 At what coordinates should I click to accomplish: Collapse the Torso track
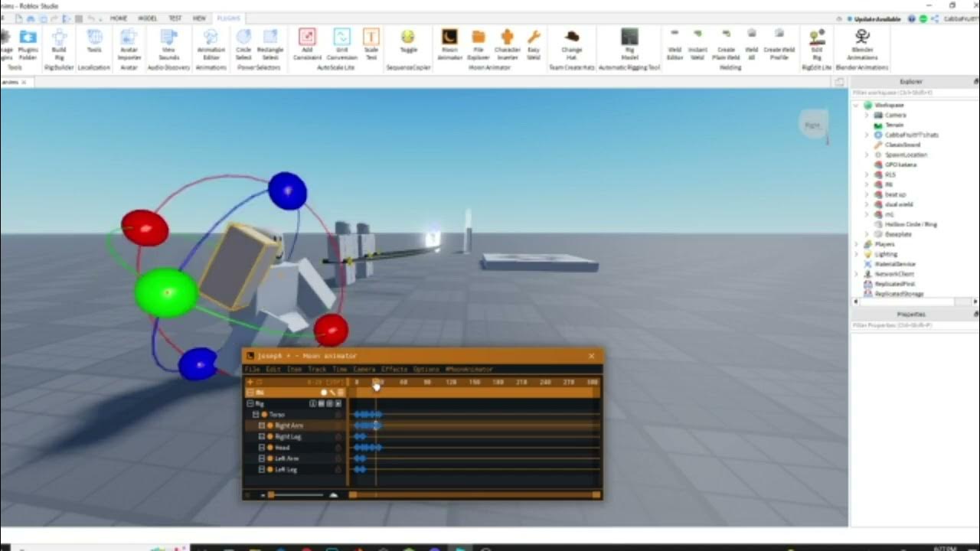tap(256, 415)
